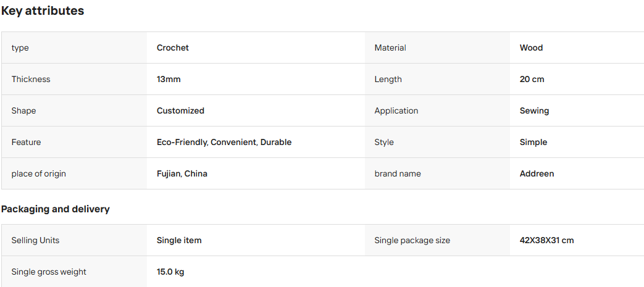Click the brand name label
This screenshot has width=644, height=287.
tap(397, 173)
